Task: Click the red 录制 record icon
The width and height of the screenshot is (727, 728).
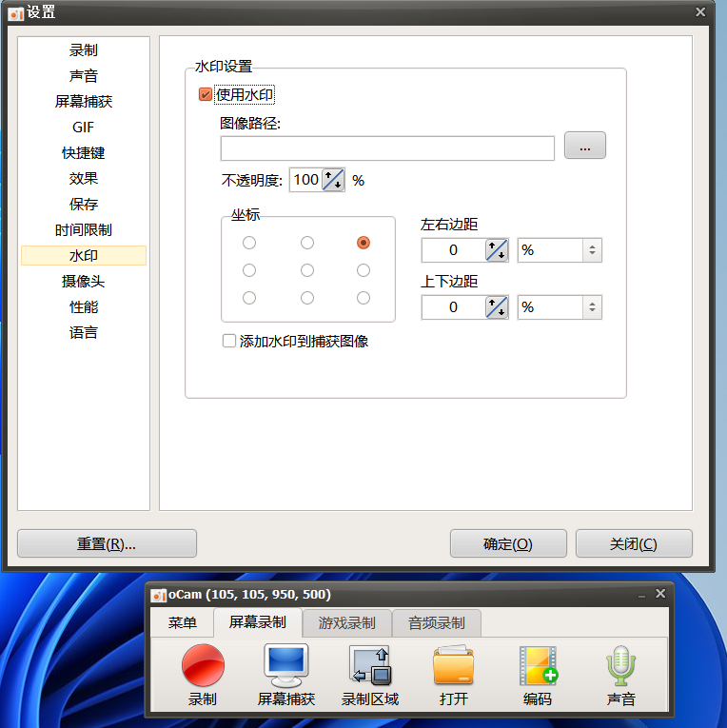Action: click(x=203, y=665)
